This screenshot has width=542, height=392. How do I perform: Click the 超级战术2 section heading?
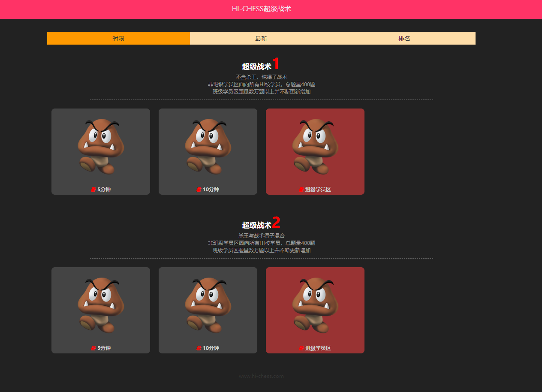click(261, 223)
